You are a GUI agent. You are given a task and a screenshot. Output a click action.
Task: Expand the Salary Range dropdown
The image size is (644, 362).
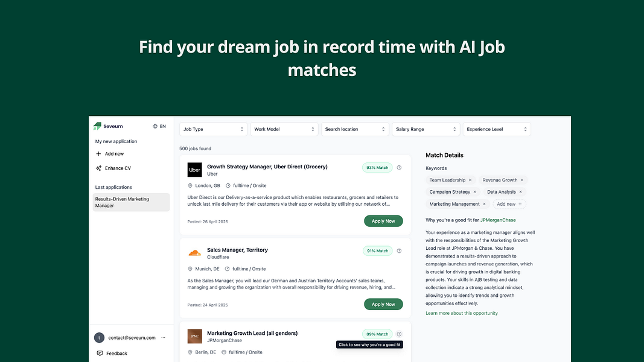point(426,129)
